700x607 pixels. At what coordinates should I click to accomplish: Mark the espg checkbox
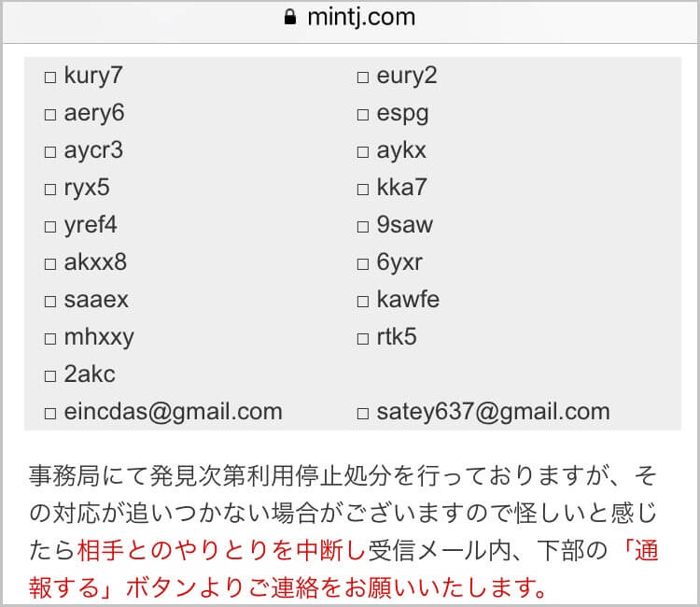coord(363,114)
